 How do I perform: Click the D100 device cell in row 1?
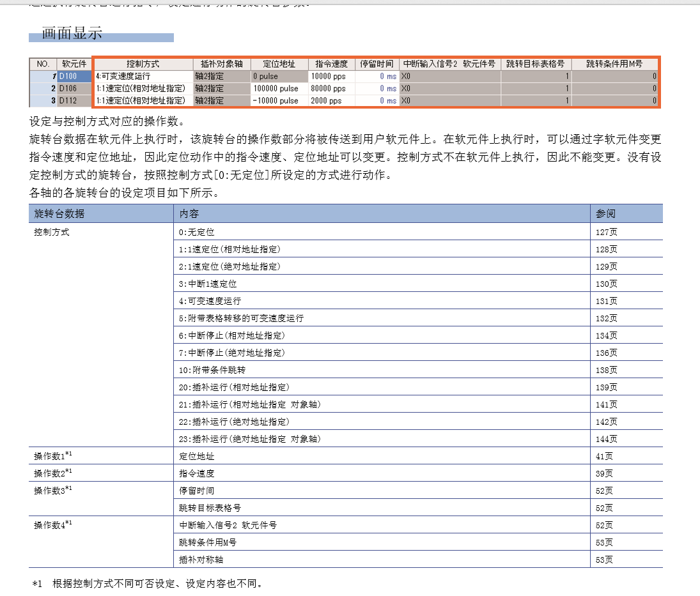74,76
